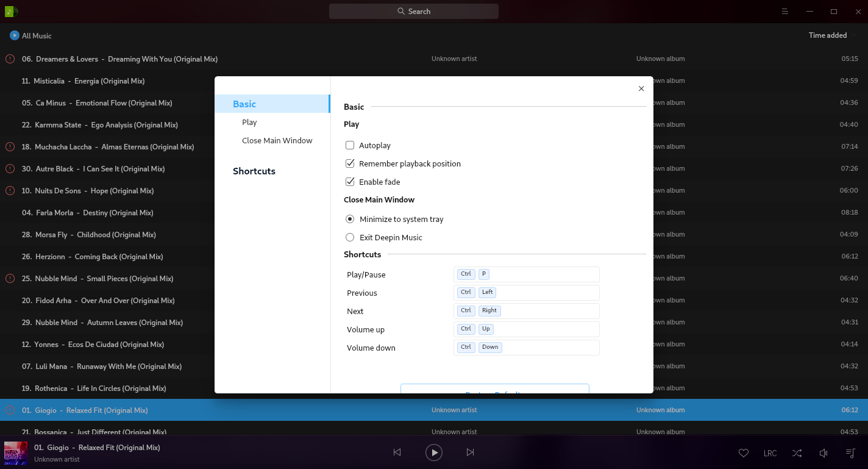Add current song to favorites with heart icon

743,453
